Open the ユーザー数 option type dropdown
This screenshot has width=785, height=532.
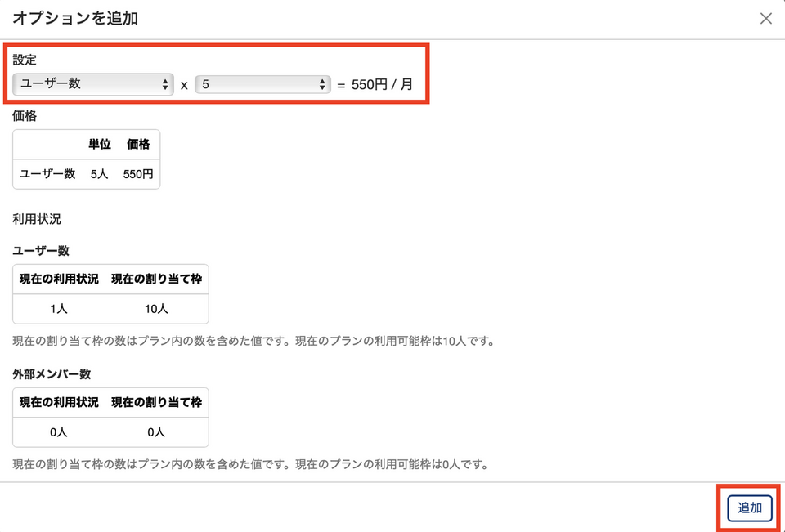click(93, 84)
